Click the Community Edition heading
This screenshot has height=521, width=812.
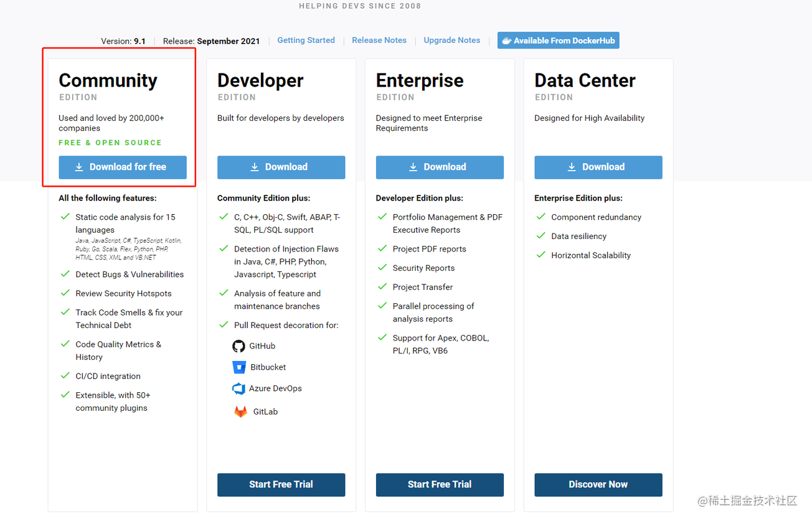108,80
